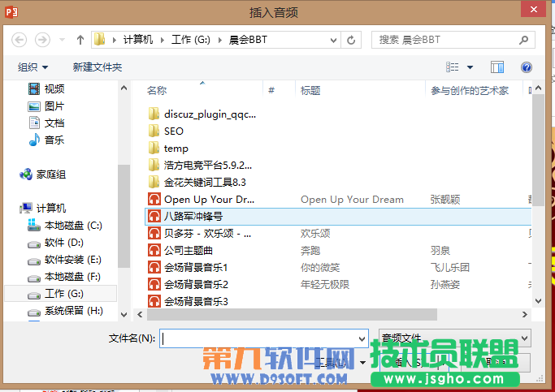Click 工作 (G:) in address breadcrumb

(x=191, y=40)
